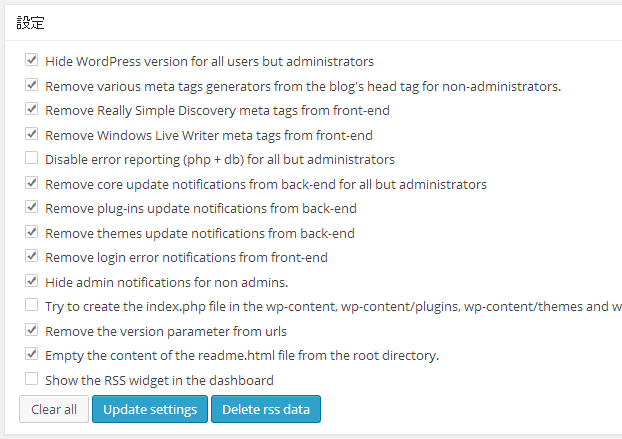Toggle Remove various meta tags generators checkbox
Image resolution: width=622 pixels, height=439 pixels.
point(31,84)
